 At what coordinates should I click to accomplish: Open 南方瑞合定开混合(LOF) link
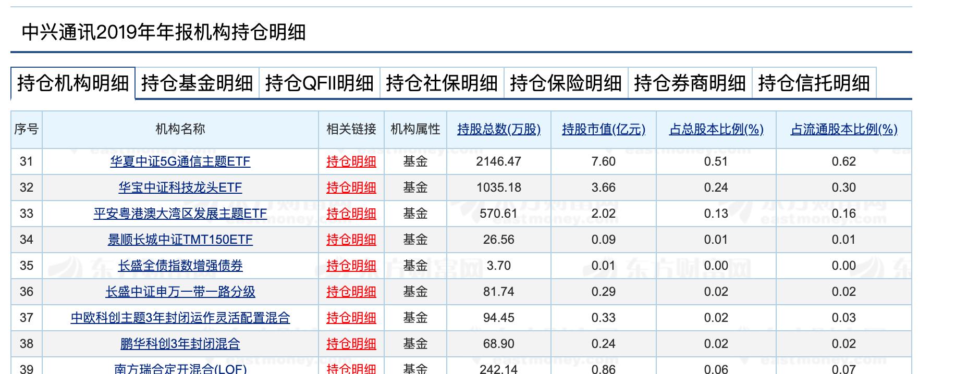coord(180,368)
